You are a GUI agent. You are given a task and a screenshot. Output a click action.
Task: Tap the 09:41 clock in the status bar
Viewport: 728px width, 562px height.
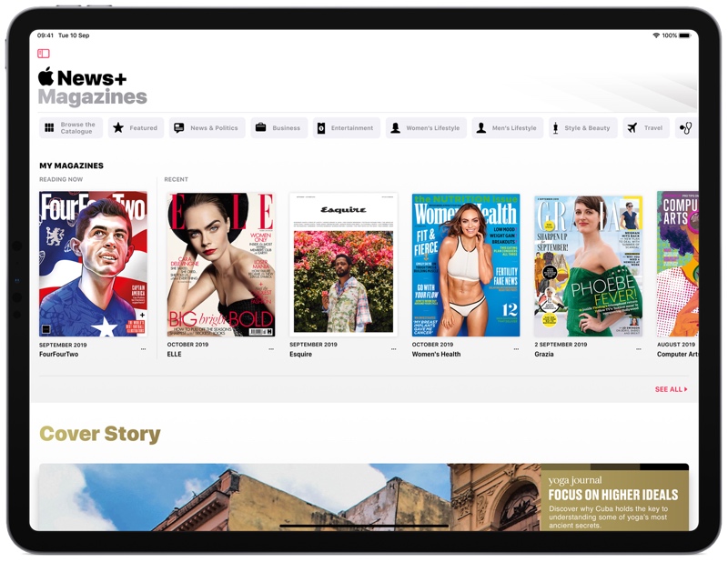coord(45,35)
